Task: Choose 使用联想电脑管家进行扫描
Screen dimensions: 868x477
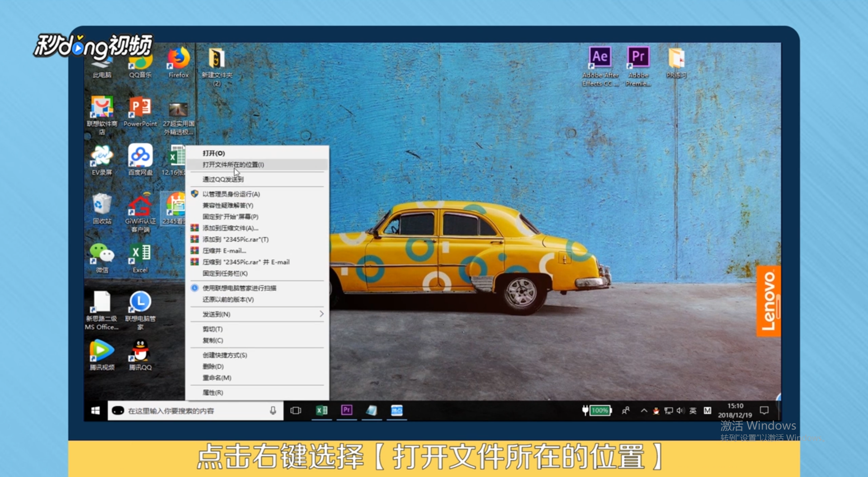Action: point(257,288)
